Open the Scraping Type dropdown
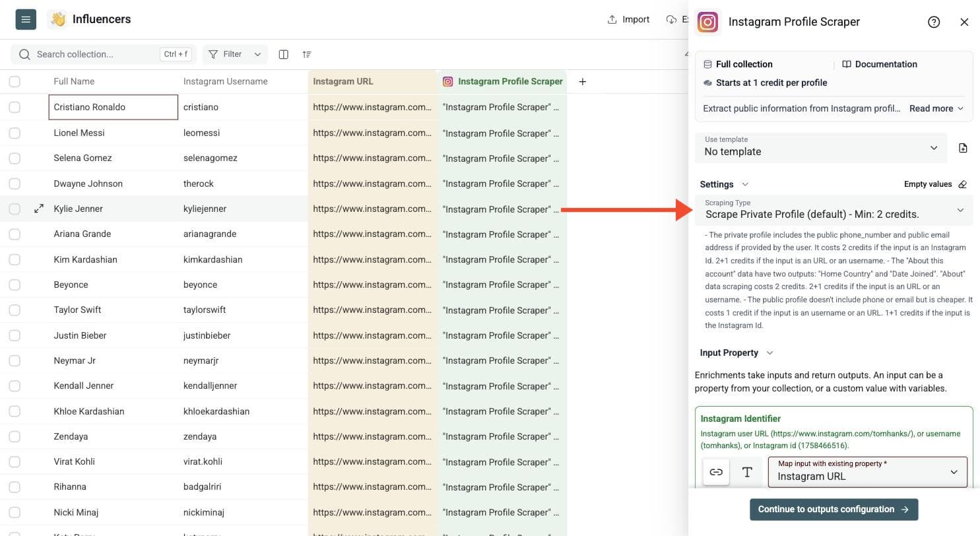The width and height of the screenshot is (980, 536). point(834,211)
